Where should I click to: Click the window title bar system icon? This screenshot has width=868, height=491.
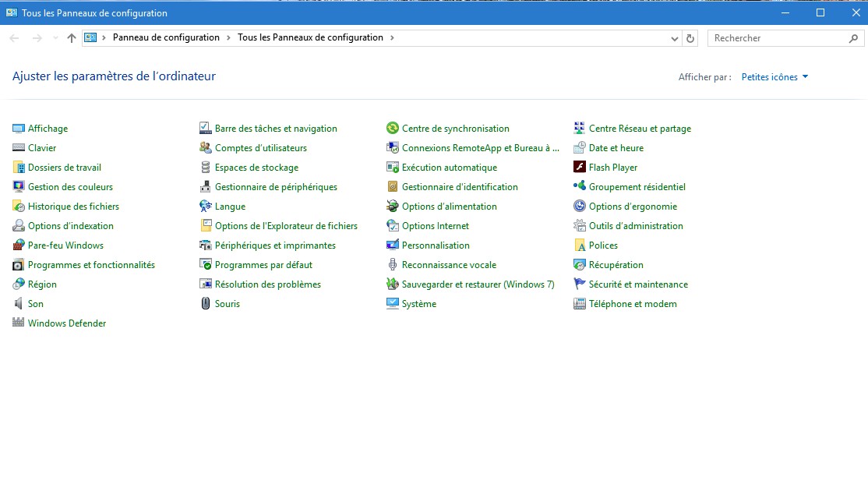coord(12,12)
